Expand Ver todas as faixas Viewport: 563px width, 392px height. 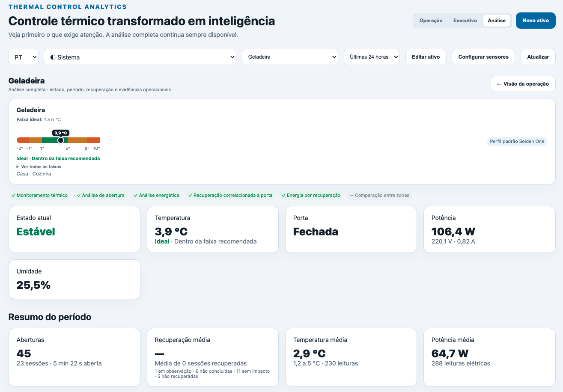(x=39, y=166)
